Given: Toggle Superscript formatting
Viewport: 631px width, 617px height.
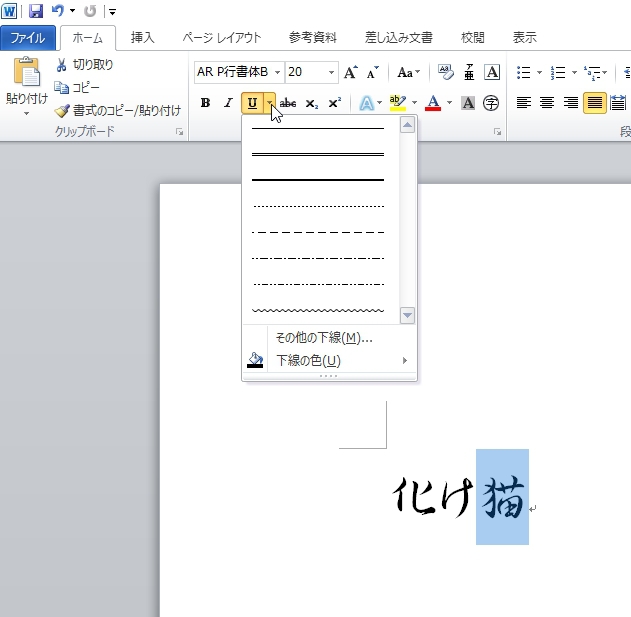Looking at the screenshot, I should point(334,103).
